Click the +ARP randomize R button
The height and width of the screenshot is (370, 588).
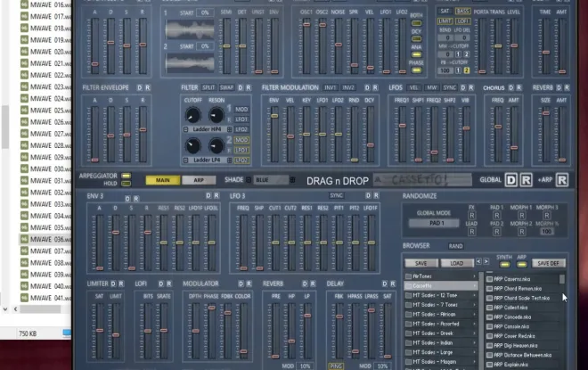(562, 180)
